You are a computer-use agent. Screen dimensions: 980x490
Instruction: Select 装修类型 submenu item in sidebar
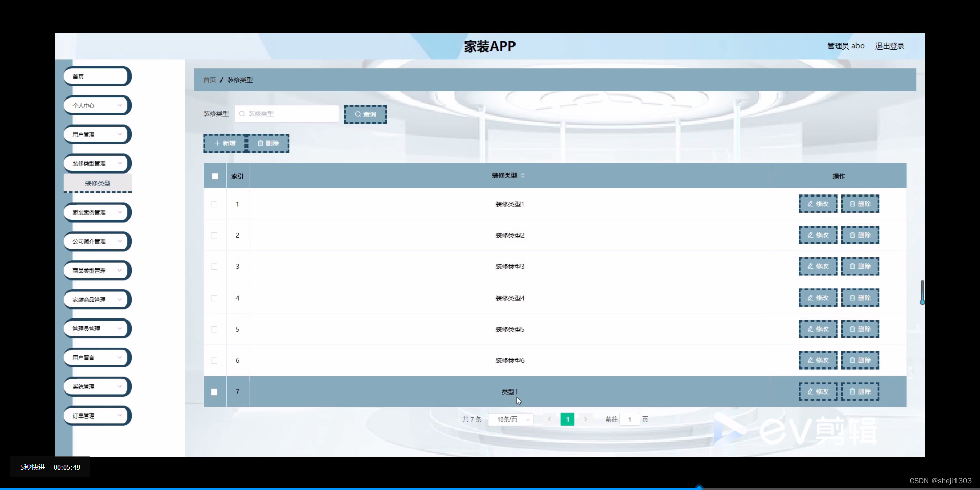click(97, 183)
